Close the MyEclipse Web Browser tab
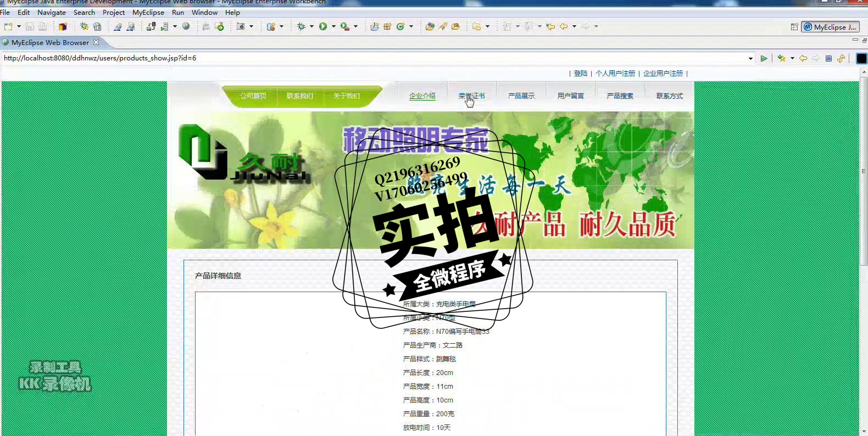Screen dimensions: 868x436 pyautogui.click(x=96, y=42)
